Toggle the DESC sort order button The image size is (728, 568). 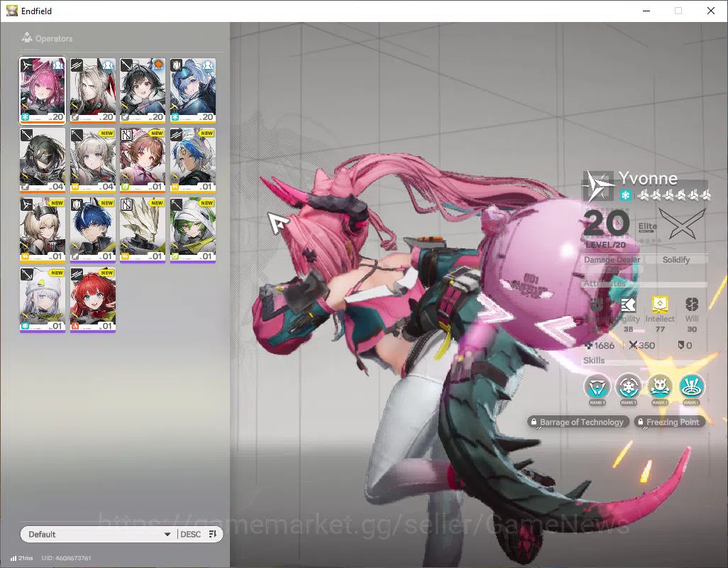coord(199,534)
